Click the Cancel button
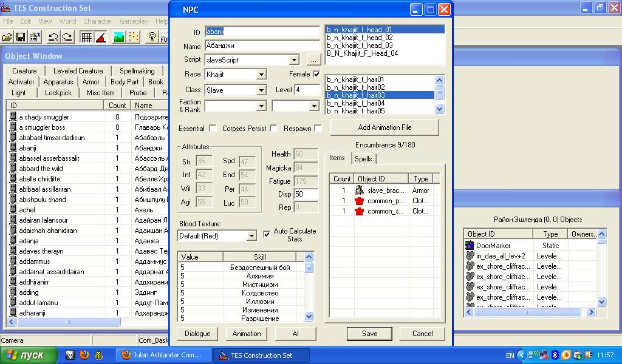The image size is (622, 364). 423,334
